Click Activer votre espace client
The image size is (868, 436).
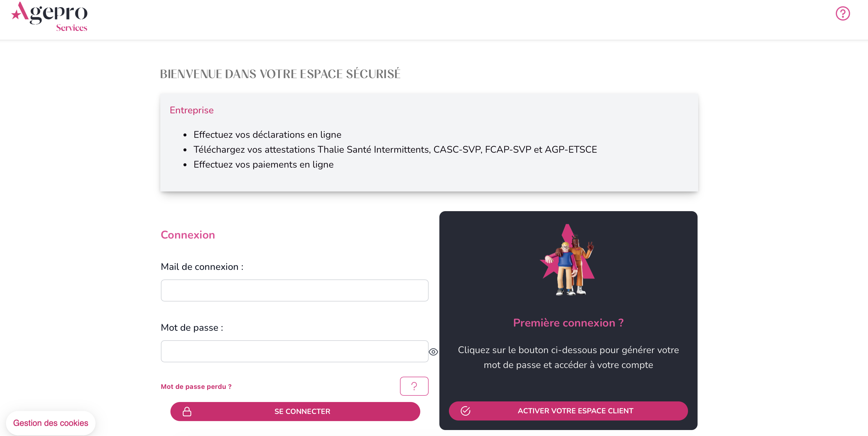(x=568, y=411)
